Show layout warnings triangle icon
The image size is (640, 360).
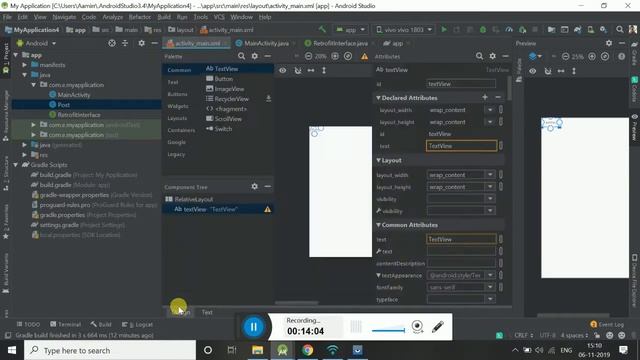[364, 57]
